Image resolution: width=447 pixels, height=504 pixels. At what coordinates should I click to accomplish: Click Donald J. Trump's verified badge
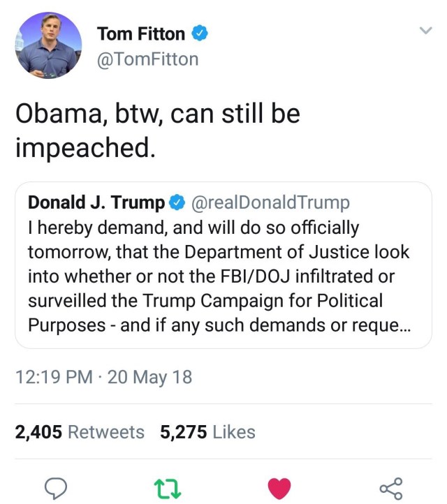point(177,203)
